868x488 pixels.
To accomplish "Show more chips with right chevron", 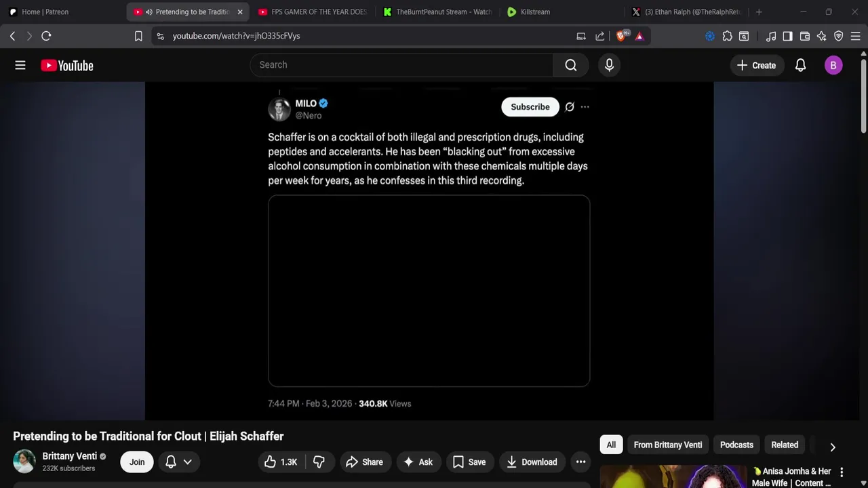I will [832, 447].
